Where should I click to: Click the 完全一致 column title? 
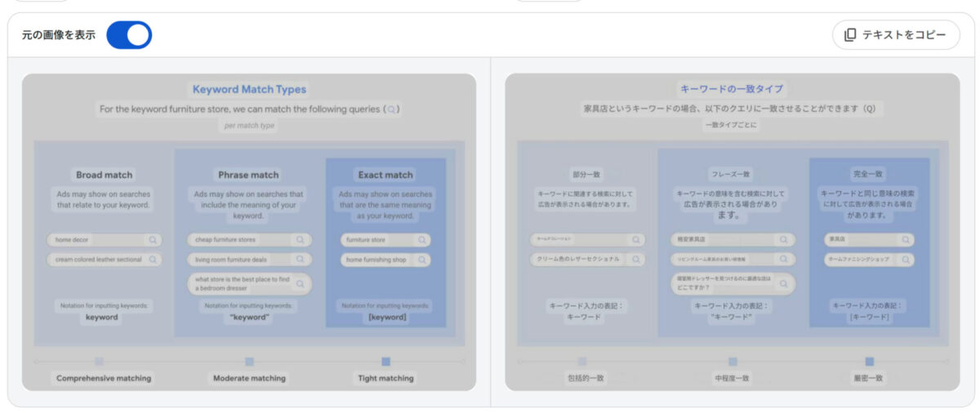pos(868,174)
